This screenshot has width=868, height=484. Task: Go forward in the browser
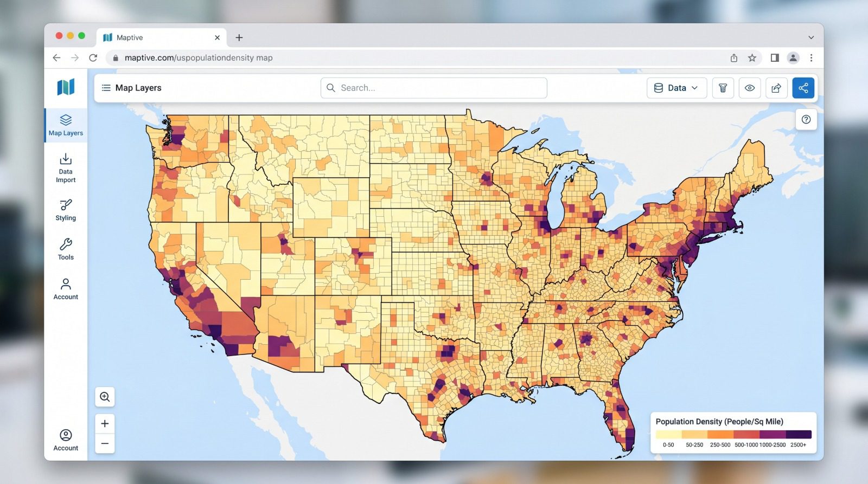coord(75,57)
